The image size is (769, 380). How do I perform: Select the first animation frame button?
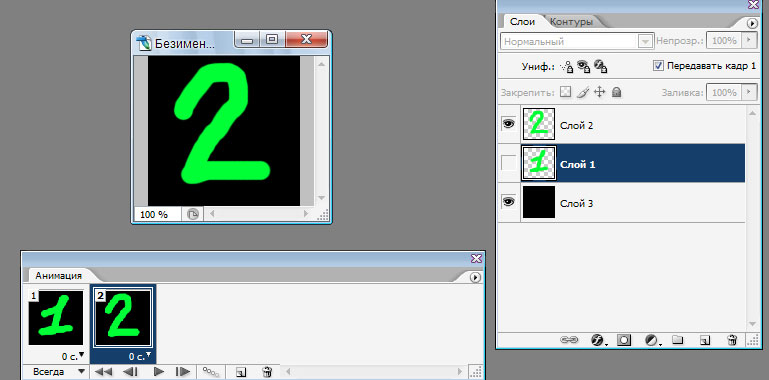103,372
